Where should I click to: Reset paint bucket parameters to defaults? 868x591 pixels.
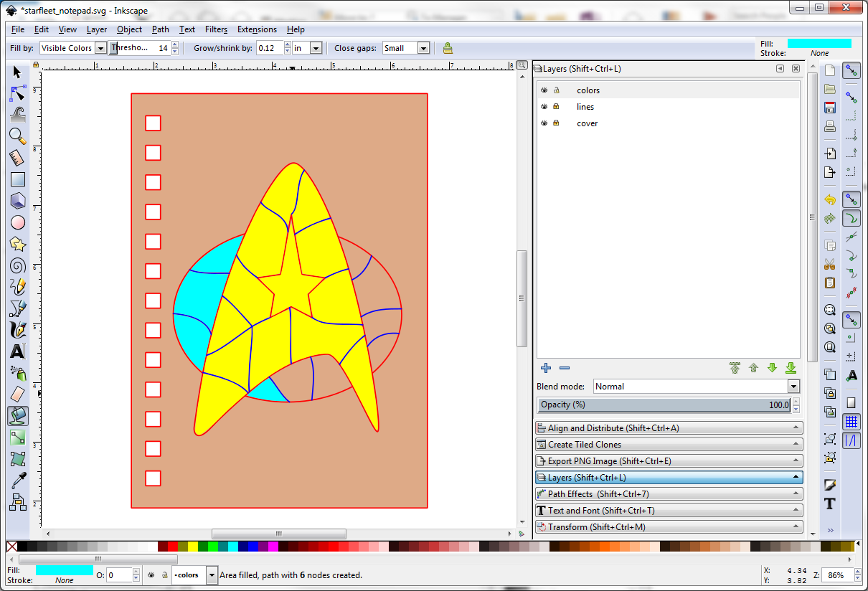point(448,48)
